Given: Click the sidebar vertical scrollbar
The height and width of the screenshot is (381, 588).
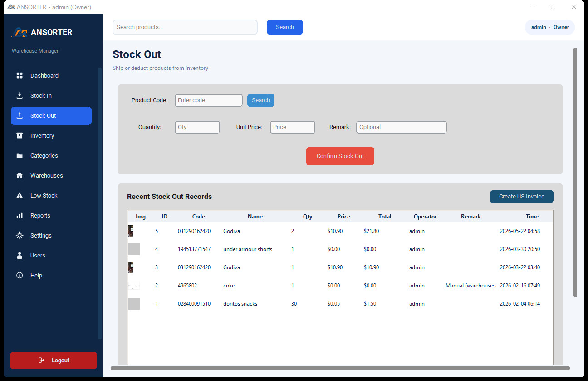Looking at the screenshot, I should (100, 203).
